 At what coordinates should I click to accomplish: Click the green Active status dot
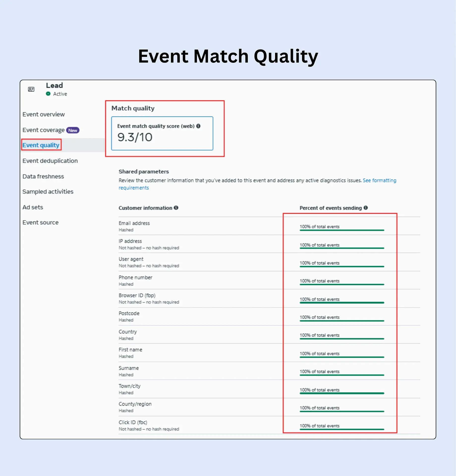coord(48,94)
